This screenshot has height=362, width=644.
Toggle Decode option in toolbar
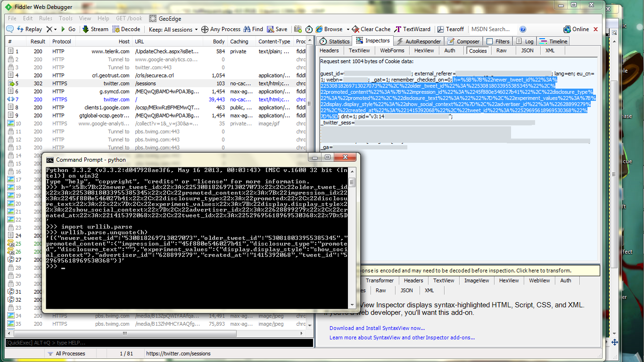pyautogui.click(x=126, y=29)
